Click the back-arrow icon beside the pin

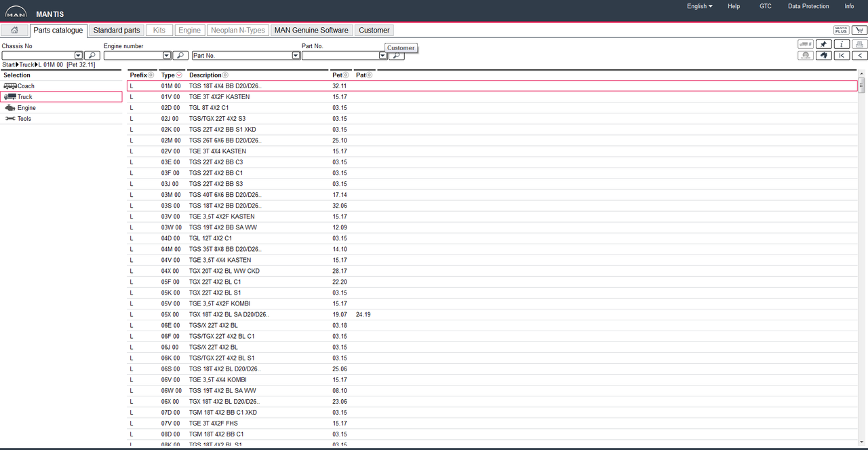click(823, 56)
